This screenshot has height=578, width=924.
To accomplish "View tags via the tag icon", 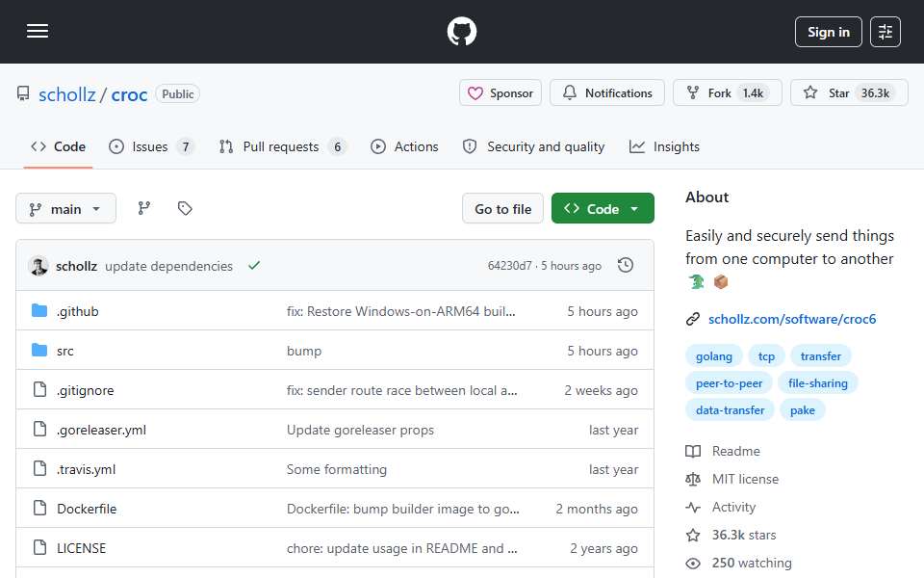I will point(185,208).
